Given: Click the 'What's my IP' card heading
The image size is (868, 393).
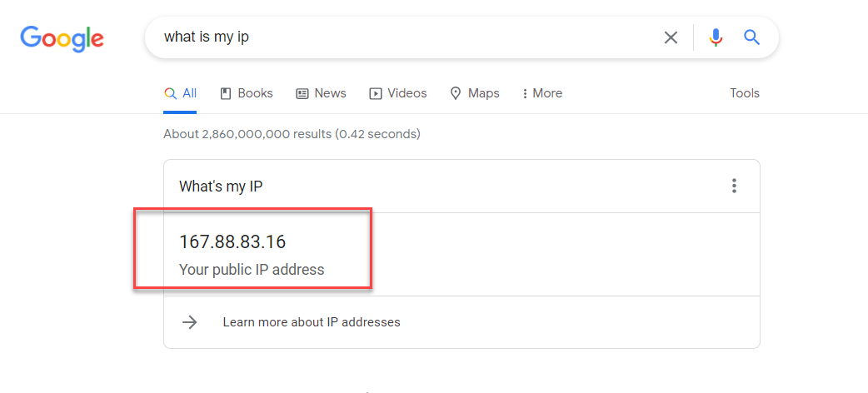Looking at the screenshot, I should click(x=221, y=187).
